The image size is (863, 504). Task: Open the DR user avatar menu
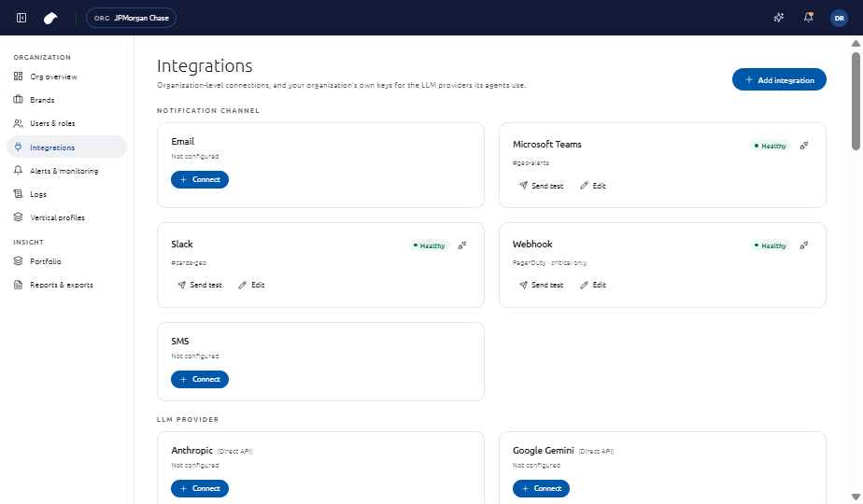(x=839, y=18)
